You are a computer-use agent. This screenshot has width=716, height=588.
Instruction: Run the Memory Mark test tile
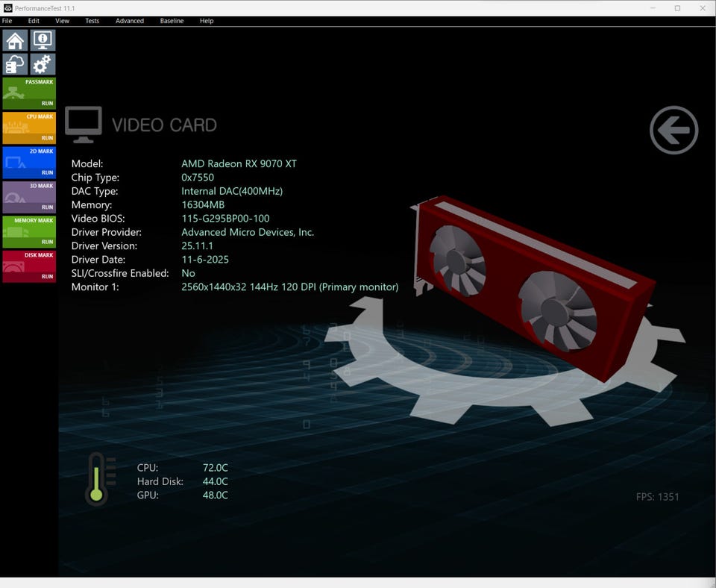(29, 231)
